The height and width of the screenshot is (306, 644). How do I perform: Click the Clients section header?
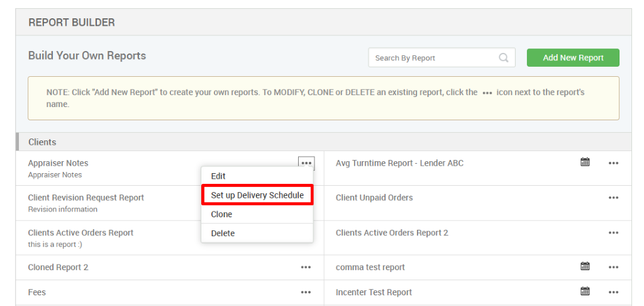(324, 142)
